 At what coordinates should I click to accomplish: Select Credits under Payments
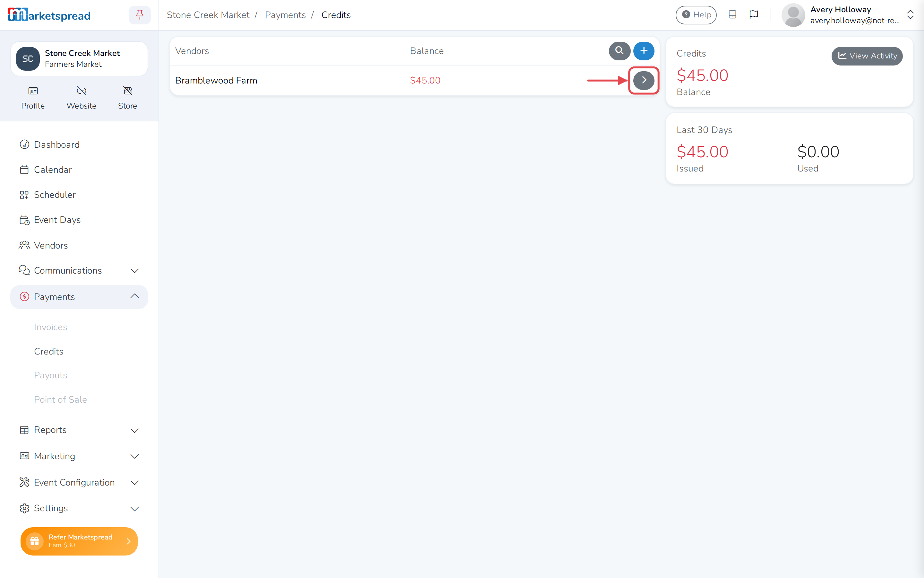point(48,351)
